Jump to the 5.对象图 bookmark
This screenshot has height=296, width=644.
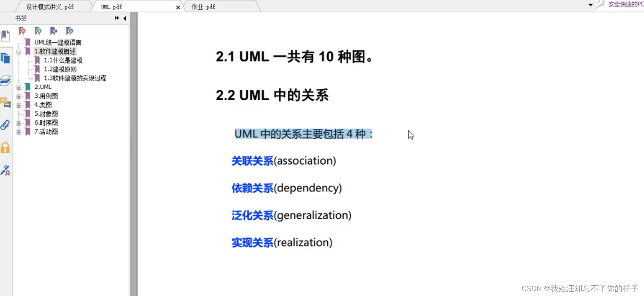46,114
